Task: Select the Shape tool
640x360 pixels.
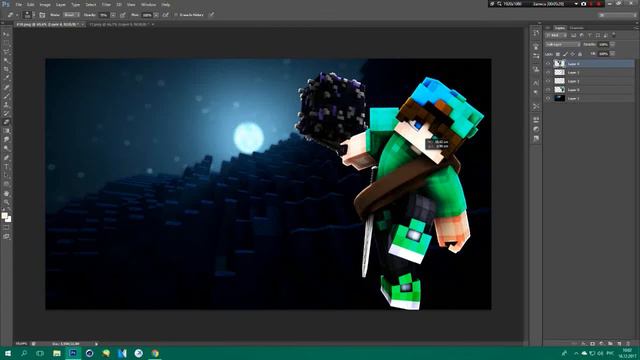Action: click(x=7, y=184)
